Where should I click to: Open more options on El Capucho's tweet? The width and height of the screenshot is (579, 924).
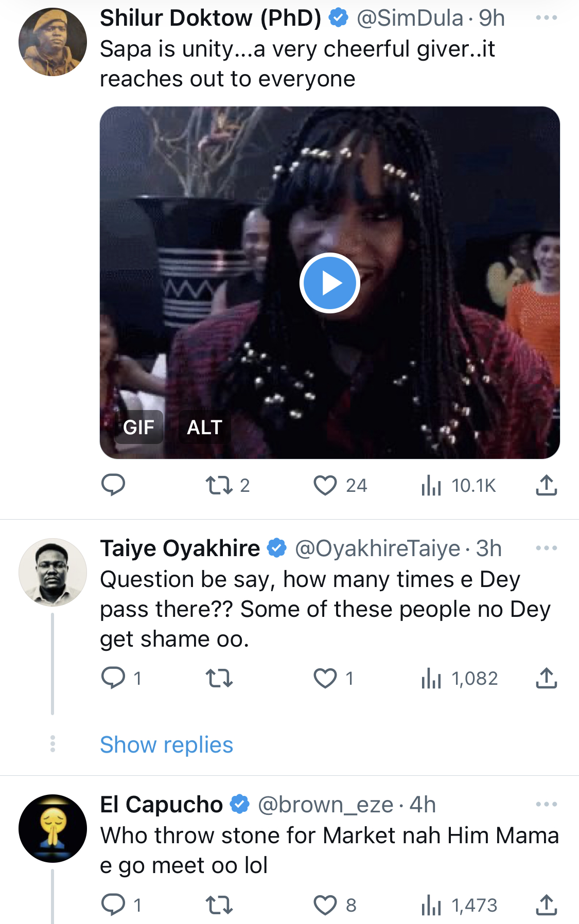coord(546,804)
